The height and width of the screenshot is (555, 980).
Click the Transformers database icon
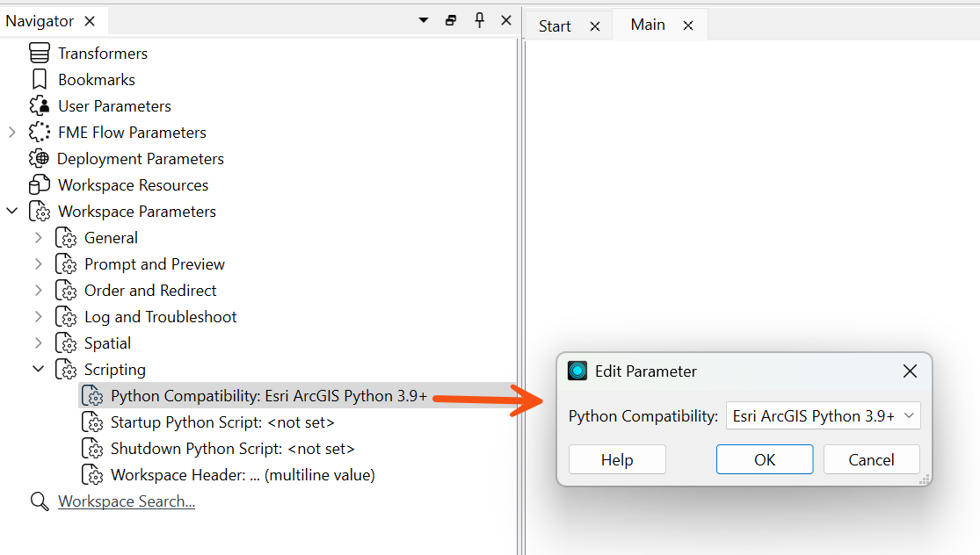pos(40,54)
